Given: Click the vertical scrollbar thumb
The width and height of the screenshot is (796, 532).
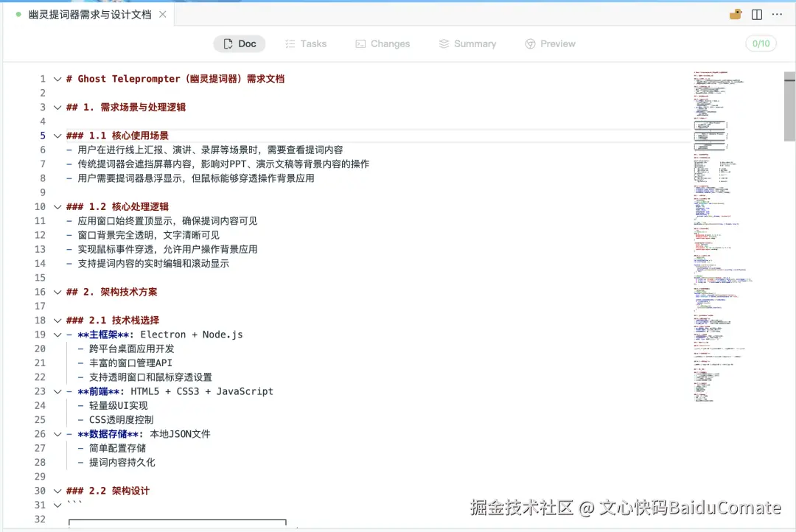Looking at the screenshot, I should [790, 107].
